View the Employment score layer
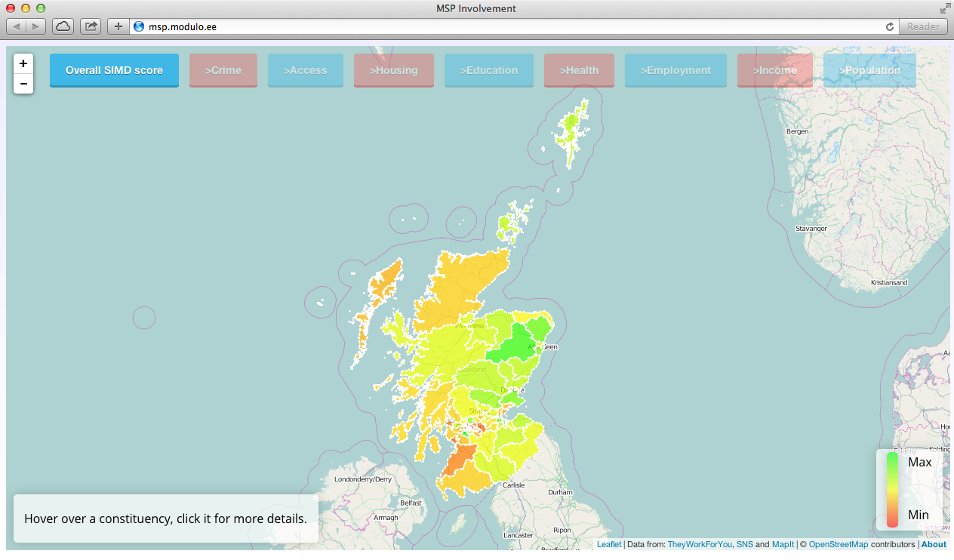The width and height of the screenshot is (954, 560). pyautogui.click(x=675, y=70)
